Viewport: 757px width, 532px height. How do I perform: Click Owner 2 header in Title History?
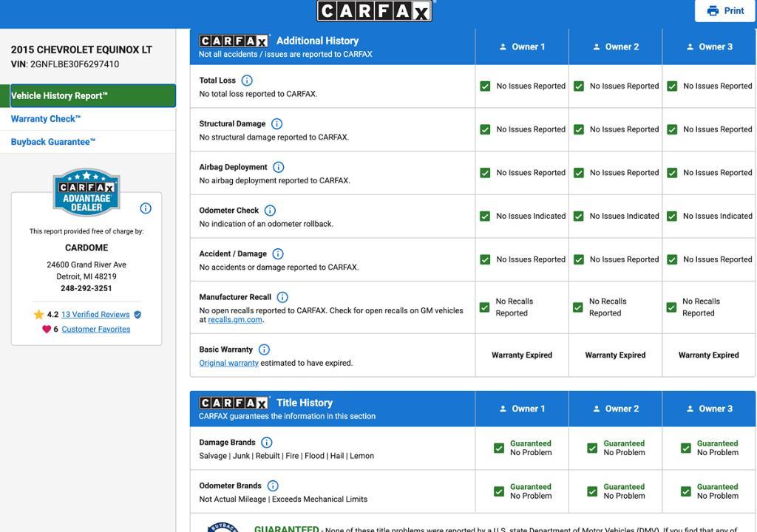pos(616,409)
